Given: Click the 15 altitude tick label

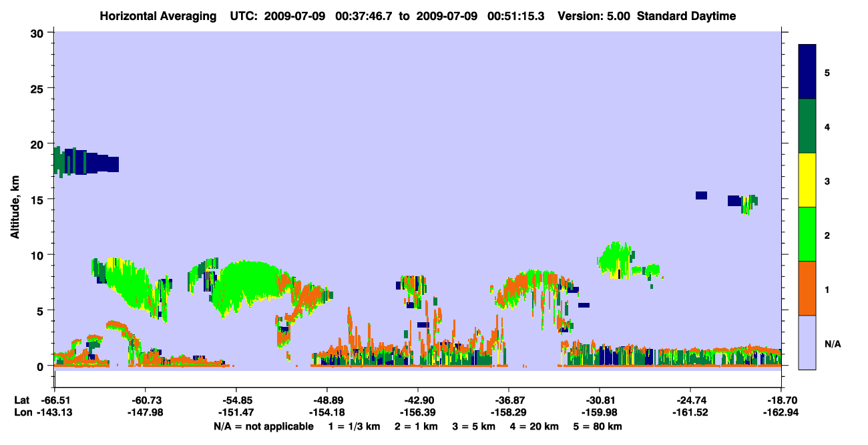Looking at the screenshot, I should click(x=37, y=199).
